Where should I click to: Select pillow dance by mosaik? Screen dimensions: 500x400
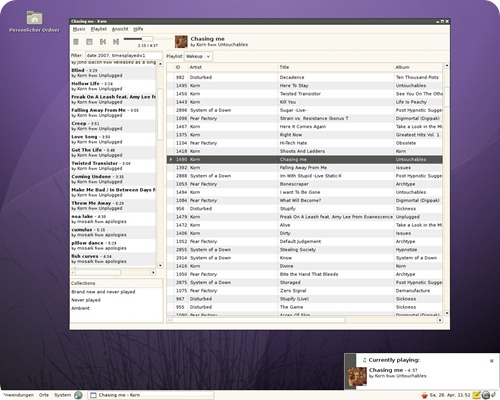coord(113,246)
